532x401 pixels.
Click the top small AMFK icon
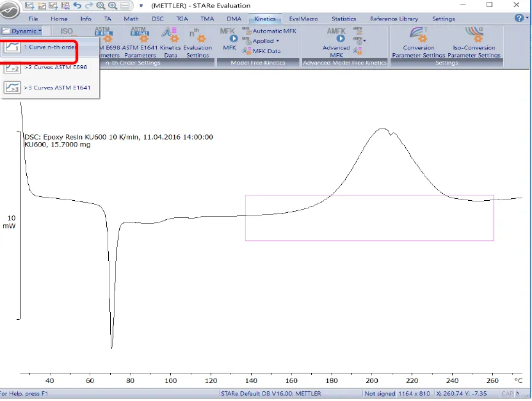(358, 31)
